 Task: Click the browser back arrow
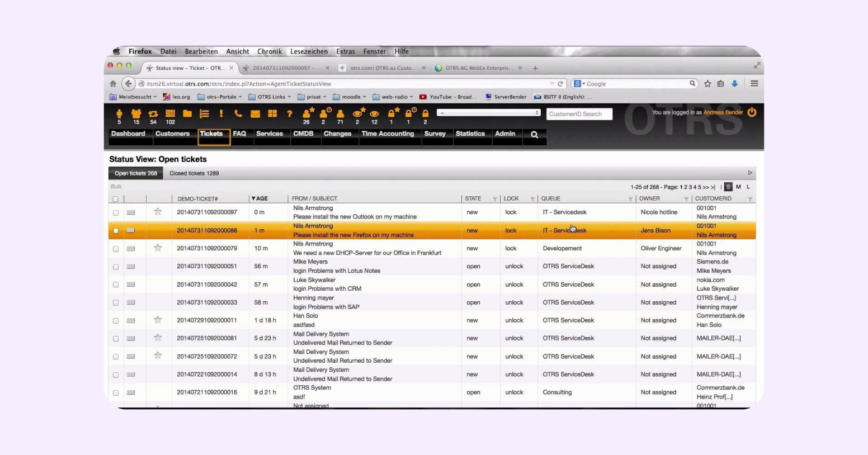[x=129, y=84]
